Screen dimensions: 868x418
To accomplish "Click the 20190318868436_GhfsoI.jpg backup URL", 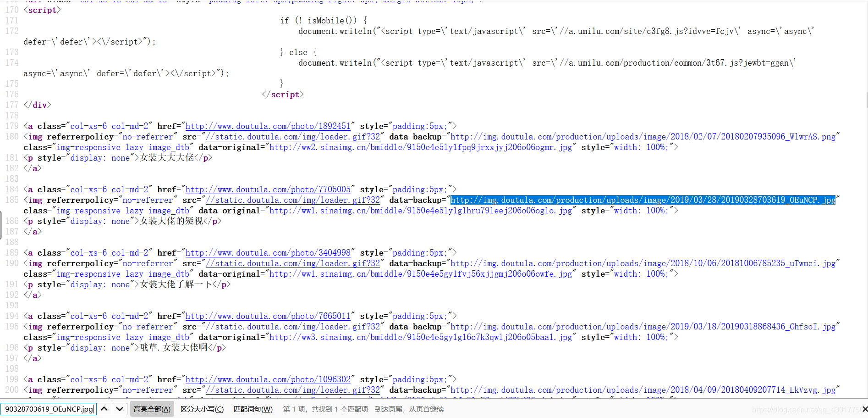I will [643, 327].
